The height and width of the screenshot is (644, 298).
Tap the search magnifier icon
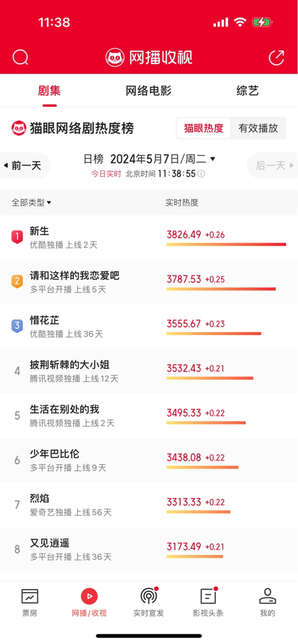coord(20,57)
